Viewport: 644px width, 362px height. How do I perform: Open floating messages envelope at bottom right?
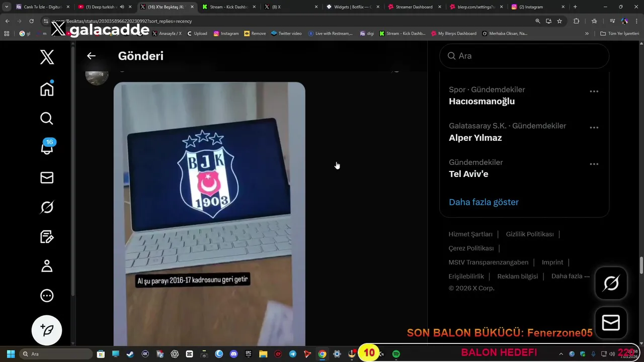point(611,323)
